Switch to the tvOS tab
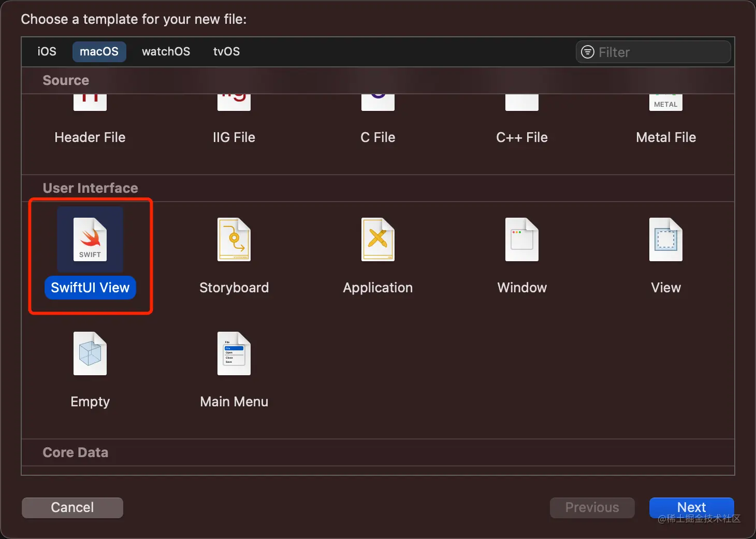The image size is (756, 539). (226, 52)
